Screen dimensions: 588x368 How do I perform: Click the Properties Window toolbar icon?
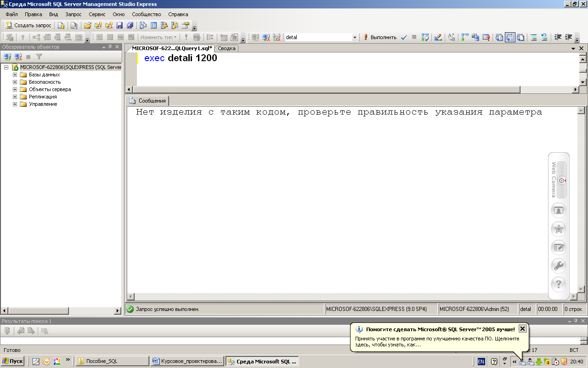[x=186, y=25]
